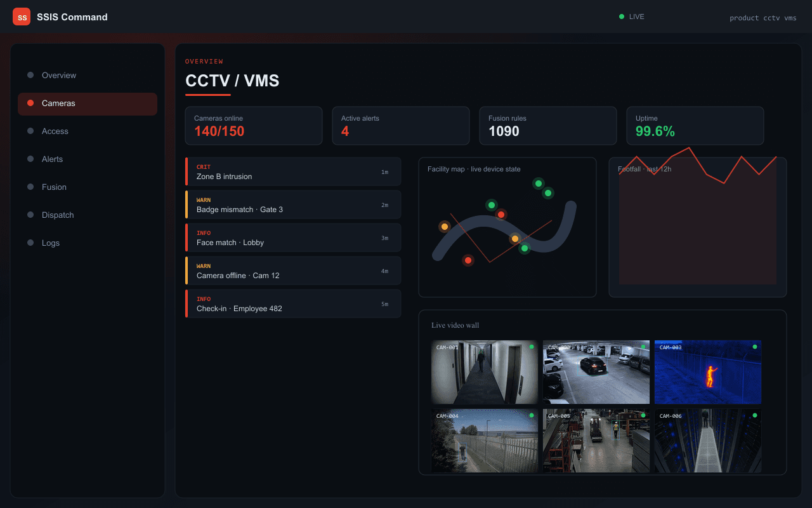Open the CAM-001 corridor feed
This screenshot has height=508, width=812.
click(x=485, y=372)
